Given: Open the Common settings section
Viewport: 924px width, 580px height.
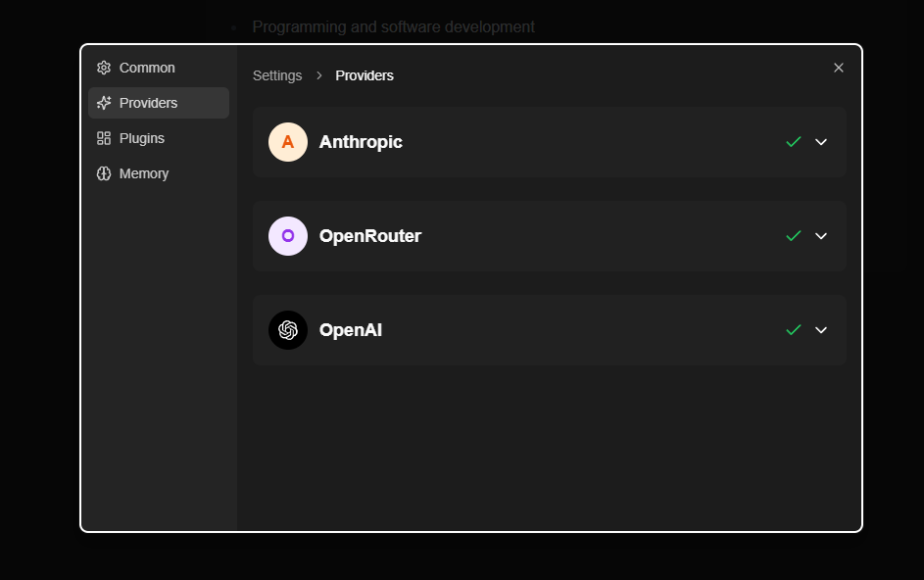Looking at the screenshot, I should pos(159,68).
